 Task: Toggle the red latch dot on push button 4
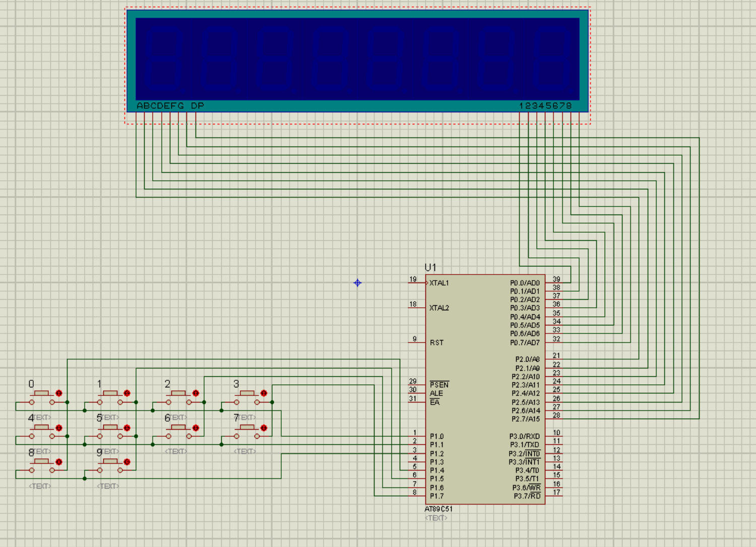click(x=59, y=428)
